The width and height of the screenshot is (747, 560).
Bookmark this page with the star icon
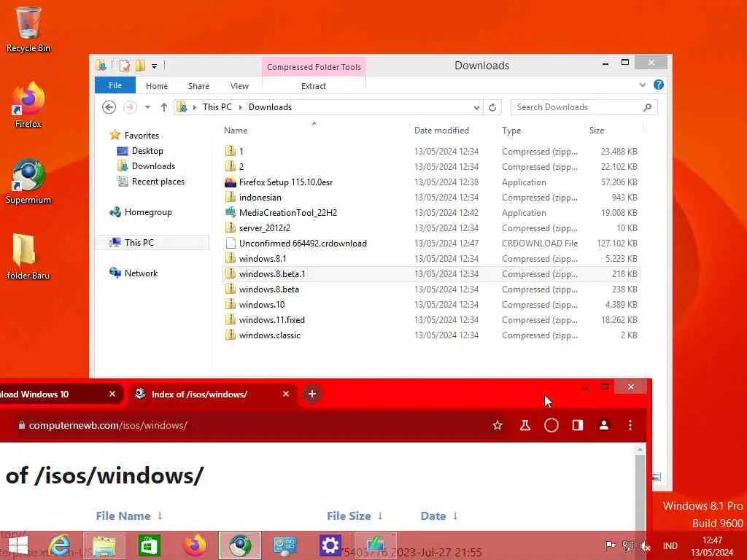pos(498,425)
